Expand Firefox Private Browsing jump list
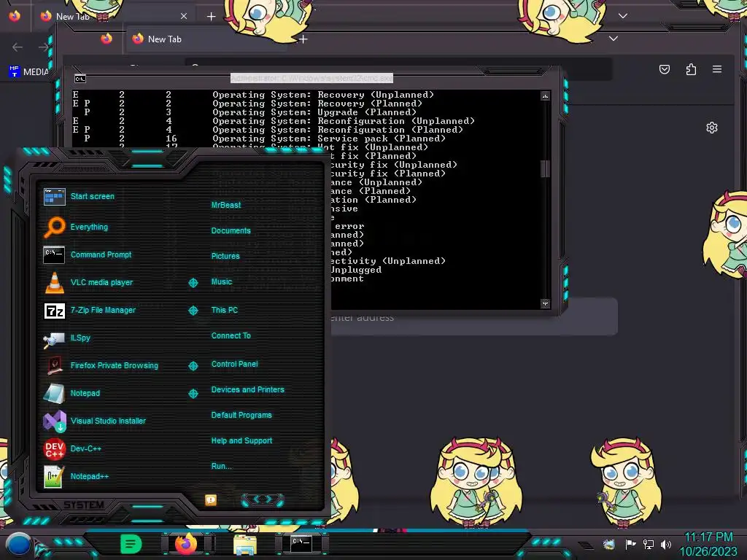Screen dimensions: 747x560 [193, 366]
